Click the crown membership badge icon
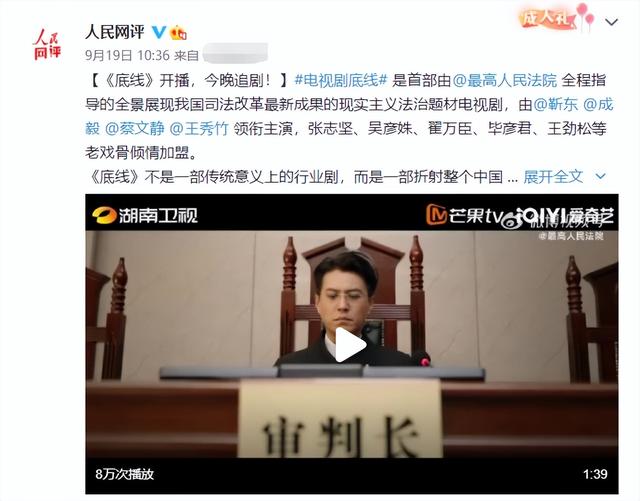Viewport: 640px width, 501px height. (x=178, y=32)
